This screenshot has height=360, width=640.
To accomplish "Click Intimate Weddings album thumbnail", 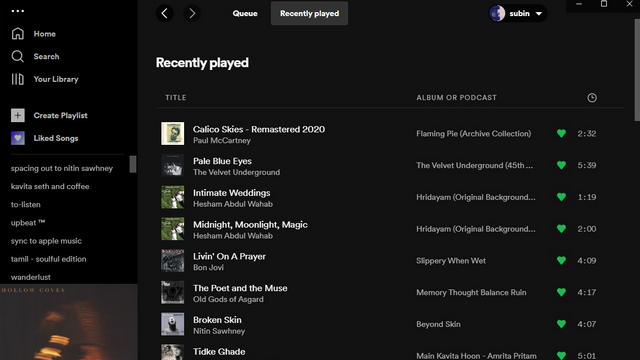I will (173, 197).
